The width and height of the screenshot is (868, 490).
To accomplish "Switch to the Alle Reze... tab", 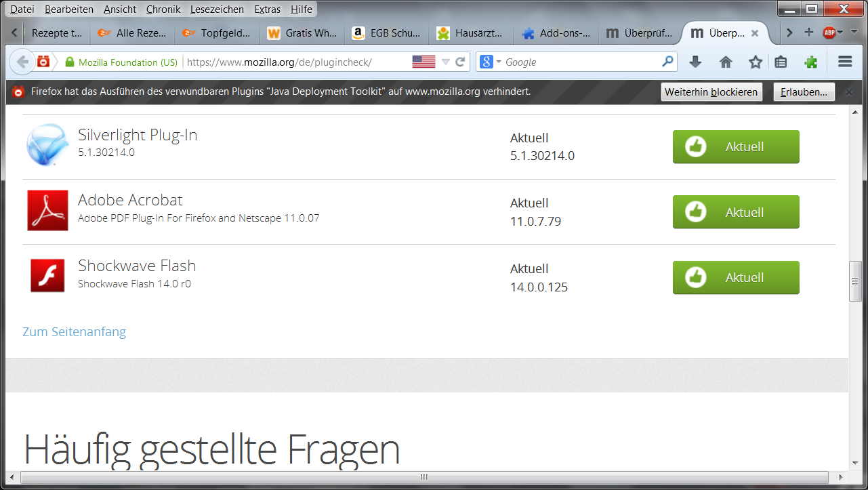I will 133,33.
